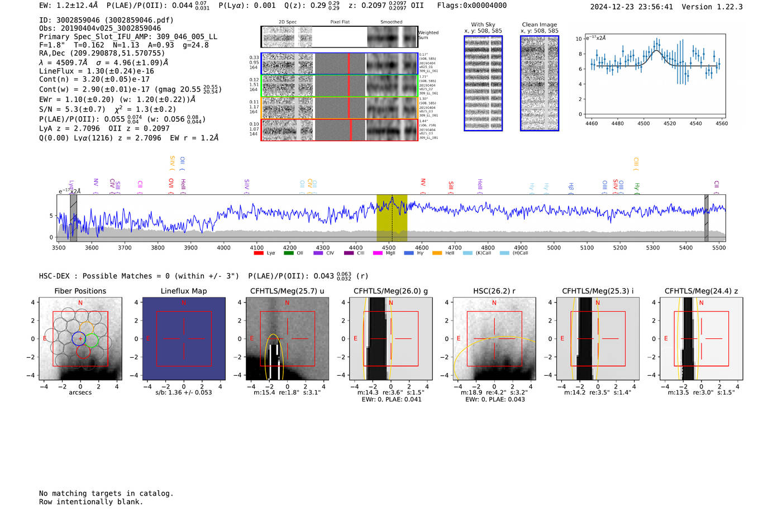Viewport: 782px width, 532px height.
Task: Click the gray hatched band near 3550
Action: tap(73, 218)
